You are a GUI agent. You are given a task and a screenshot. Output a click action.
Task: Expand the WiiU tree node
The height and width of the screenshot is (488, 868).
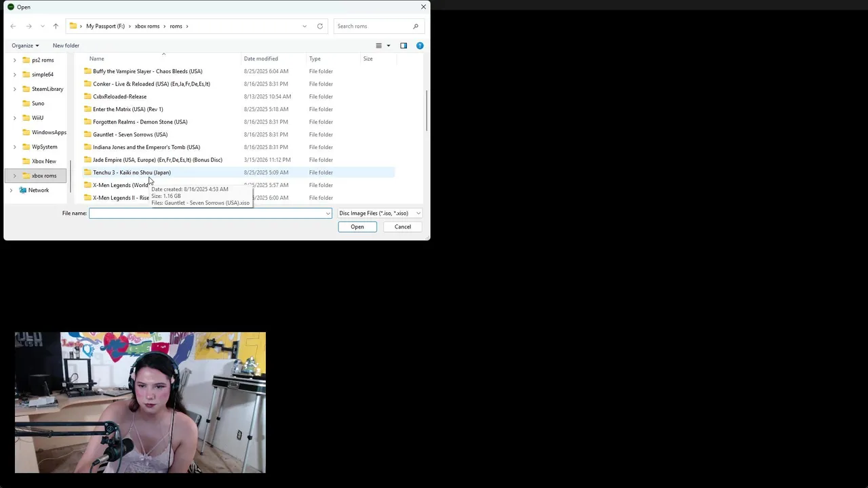coord(14,118)
